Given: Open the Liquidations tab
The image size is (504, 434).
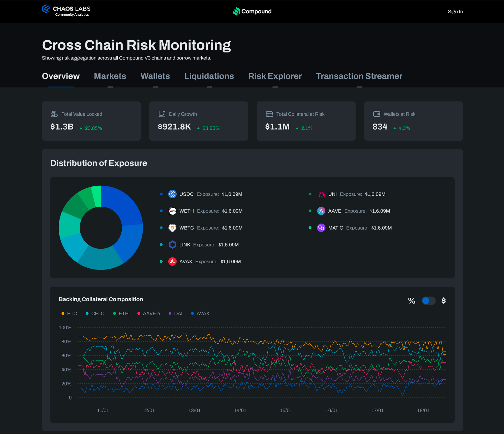Looking at the screenshot, I should click(209, 76).
